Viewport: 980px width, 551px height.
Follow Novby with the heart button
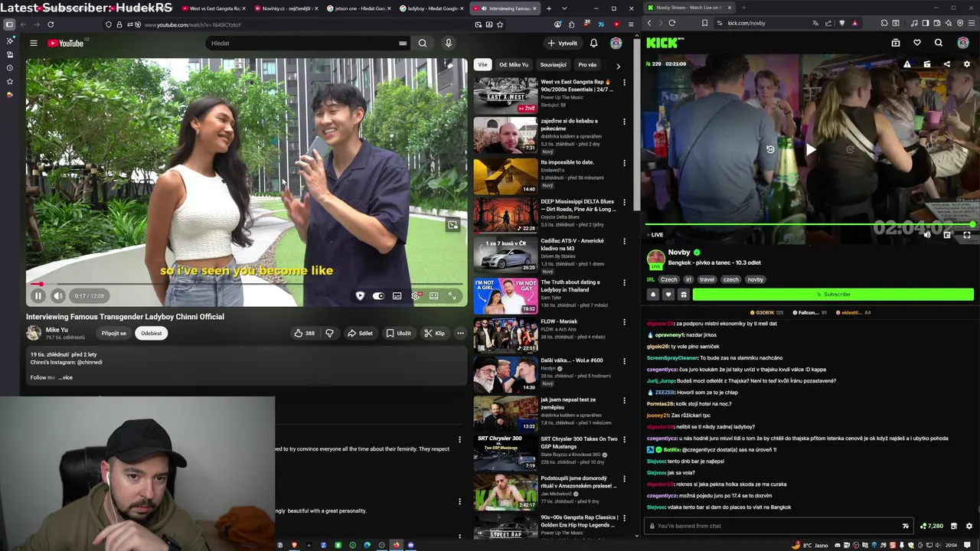tap(668, 295)
